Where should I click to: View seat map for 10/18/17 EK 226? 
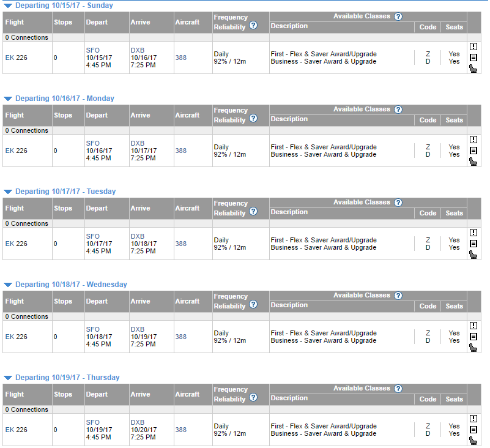coord(473,348)
